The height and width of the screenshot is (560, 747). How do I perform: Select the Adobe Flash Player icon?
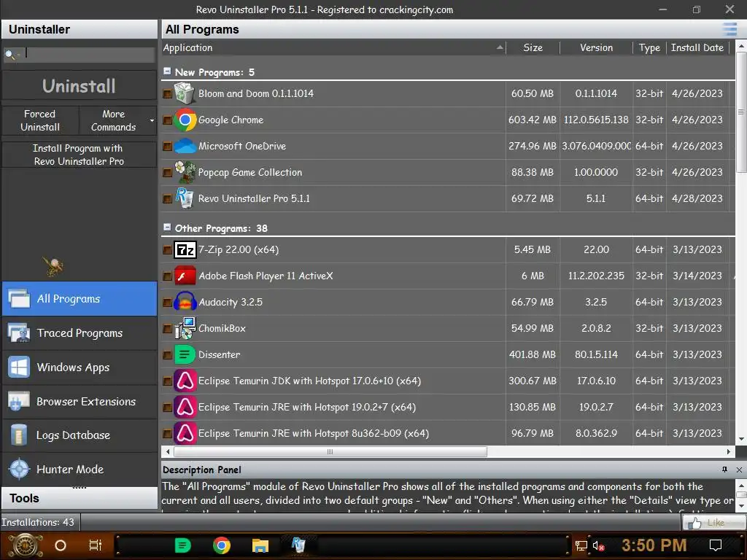coord(185,276)
